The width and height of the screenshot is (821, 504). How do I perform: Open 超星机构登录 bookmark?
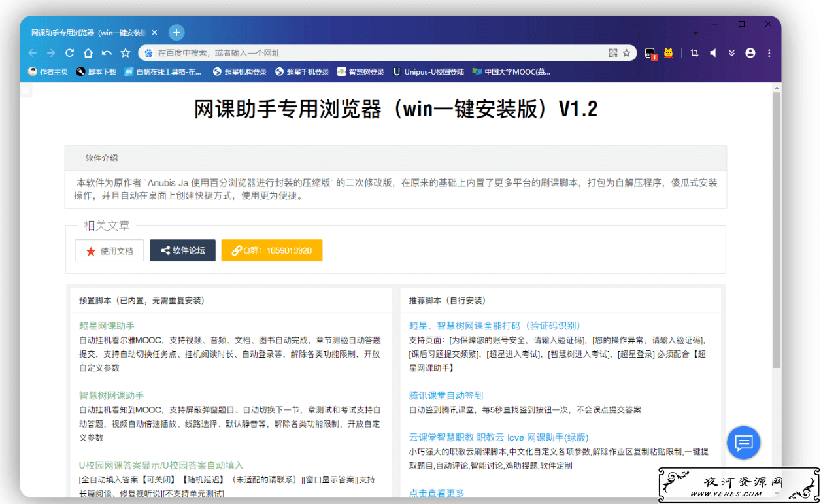pyautogui.click(x=240, y=72)
